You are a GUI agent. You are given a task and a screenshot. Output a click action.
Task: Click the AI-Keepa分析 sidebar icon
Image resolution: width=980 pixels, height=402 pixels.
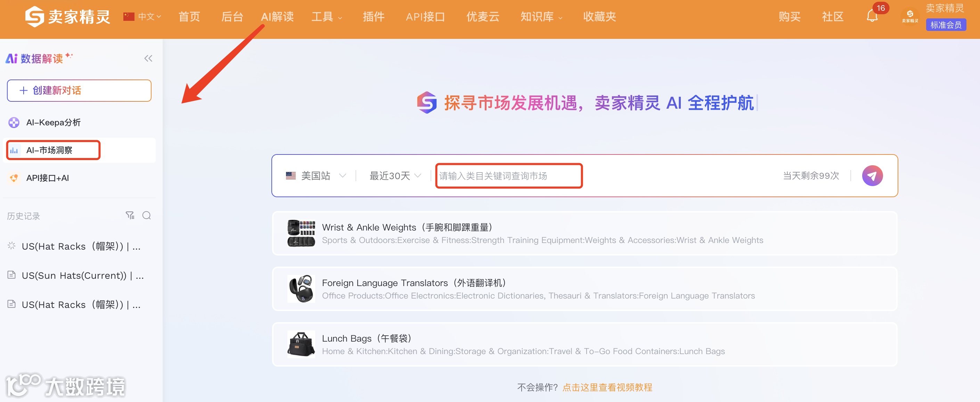[14, 122]
